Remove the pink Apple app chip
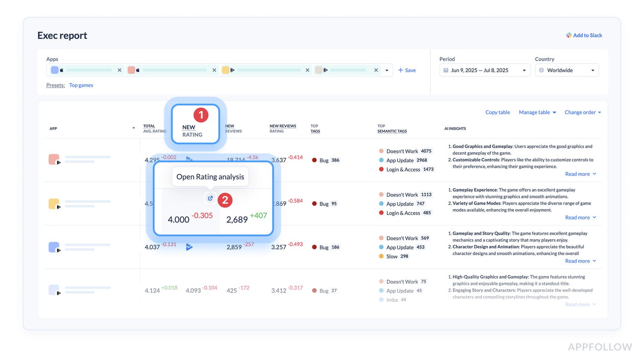644x362 pixels. click(x=214, y=70)
